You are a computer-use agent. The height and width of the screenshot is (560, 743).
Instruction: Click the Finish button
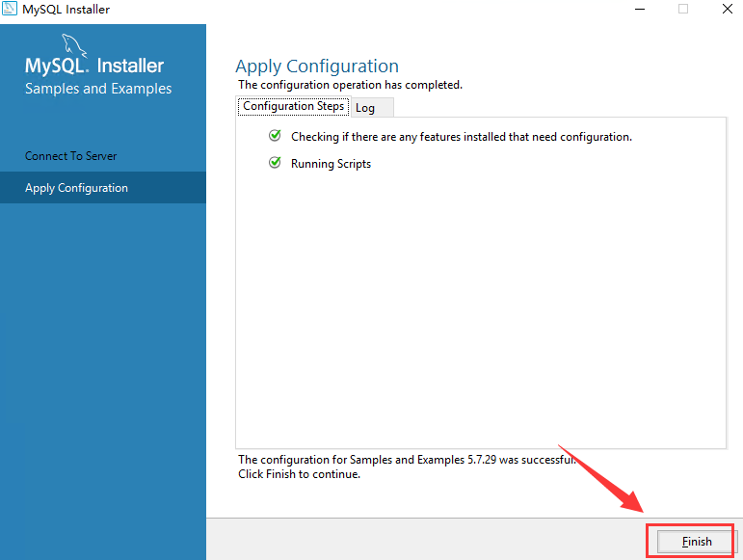tap(696, 541)
